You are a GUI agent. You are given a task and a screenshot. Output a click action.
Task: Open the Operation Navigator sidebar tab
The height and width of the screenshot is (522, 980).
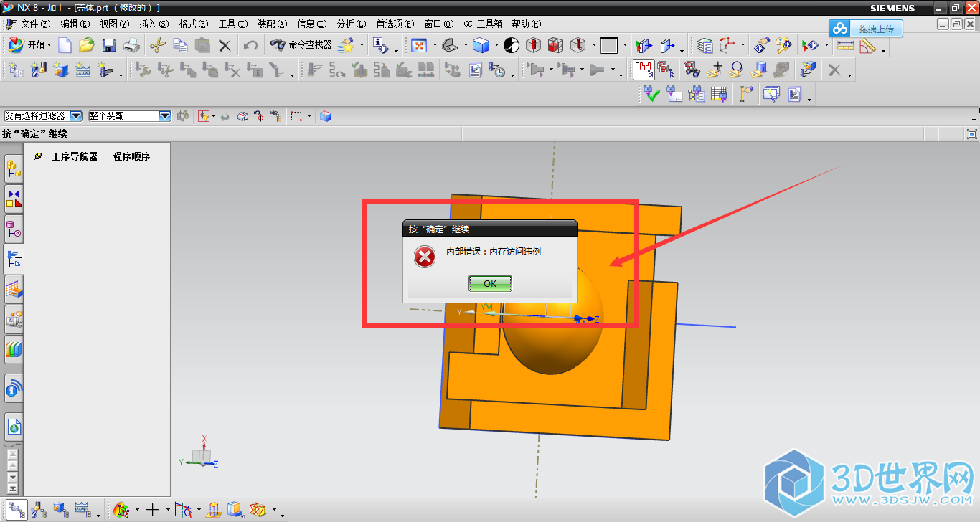click(14, 260)
